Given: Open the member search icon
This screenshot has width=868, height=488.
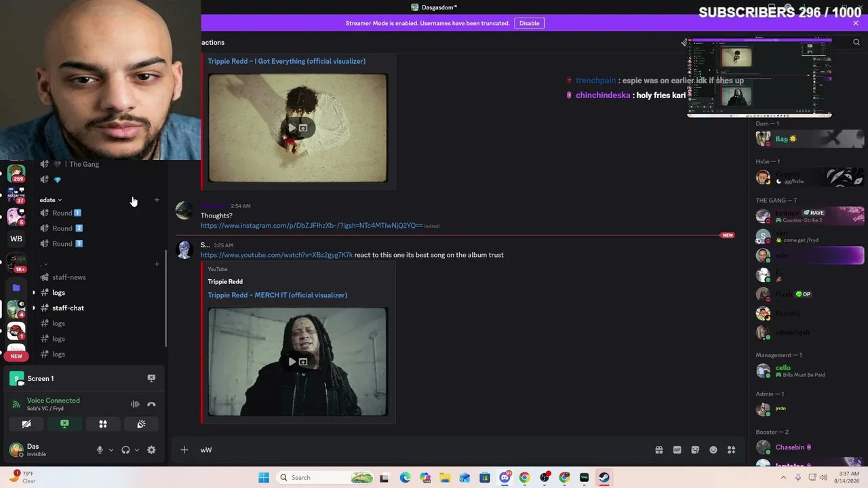Looking at the screenshot, I should click(x=856, y=42).
